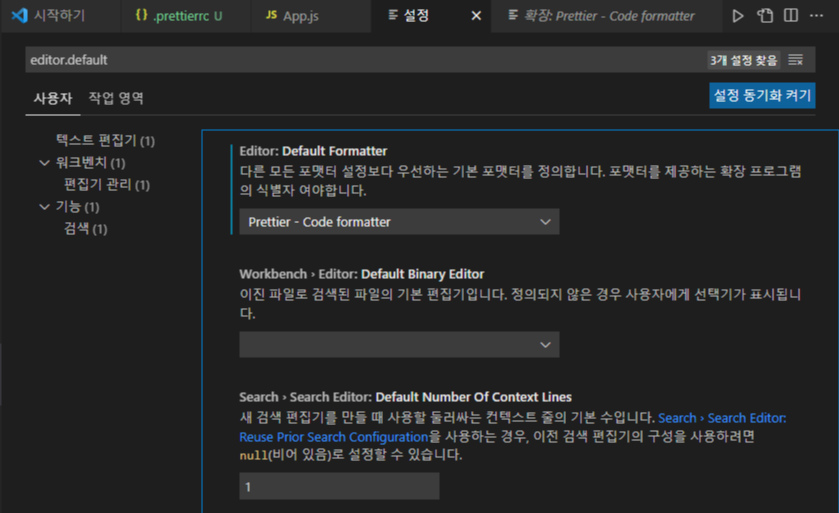Open the Prettier - Code formatter dropdown
Image resolution: width=839 pixels, height=513 pixels.
point(399,222)
